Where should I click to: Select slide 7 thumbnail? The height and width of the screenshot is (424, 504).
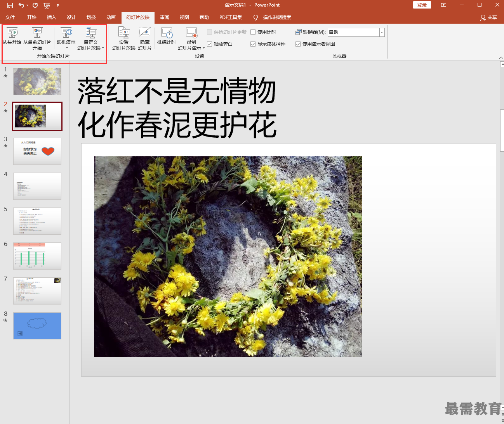[x=37, y=291]
